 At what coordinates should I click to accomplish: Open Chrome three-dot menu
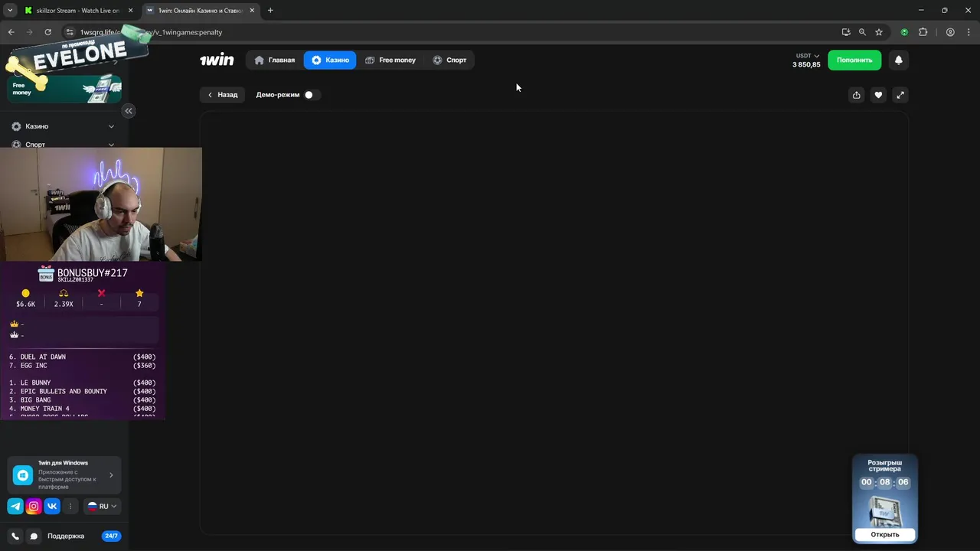coord(968,32)
